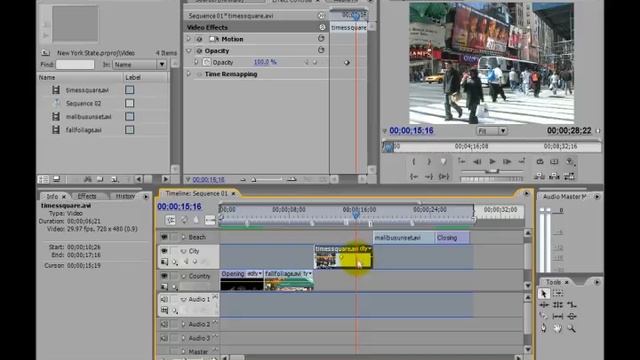Select the Timeline: Sequence 01 tab

[197, 193]
